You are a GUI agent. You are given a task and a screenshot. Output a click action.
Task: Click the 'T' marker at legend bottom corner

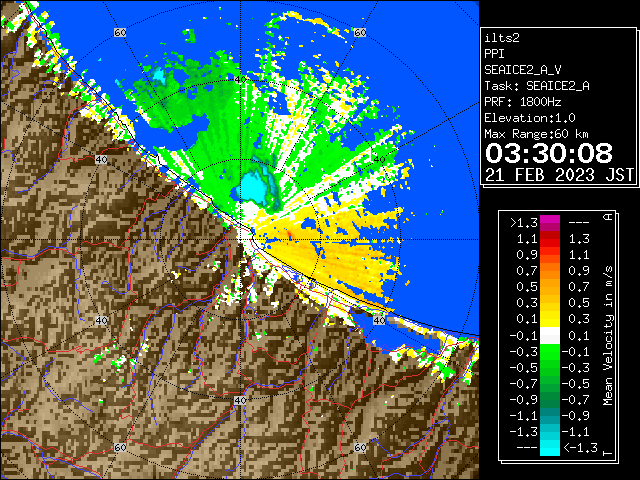[x=608, y=453]
